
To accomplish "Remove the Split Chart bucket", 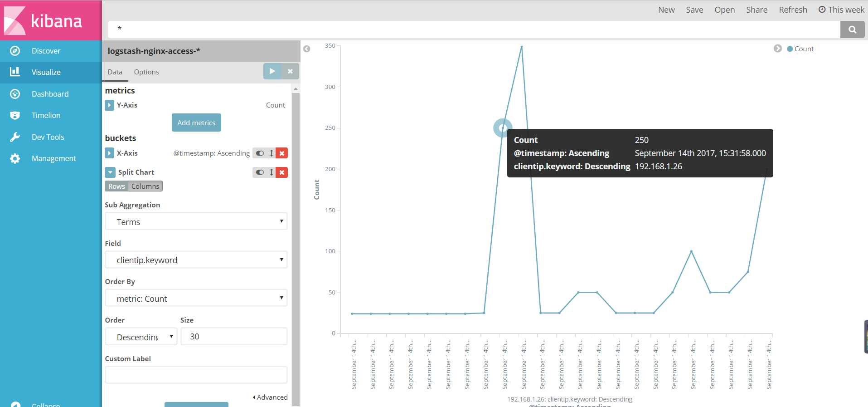I will tap(282, 172).
